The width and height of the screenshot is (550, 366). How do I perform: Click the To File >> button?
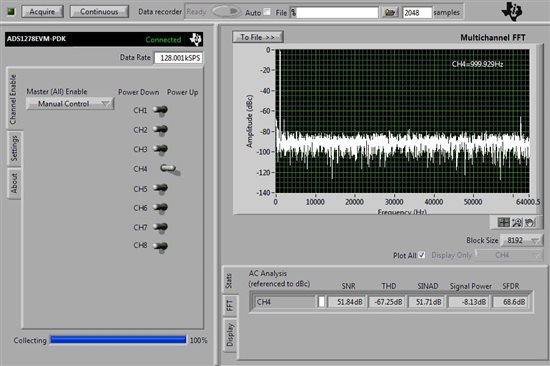[x=258, y=37]
